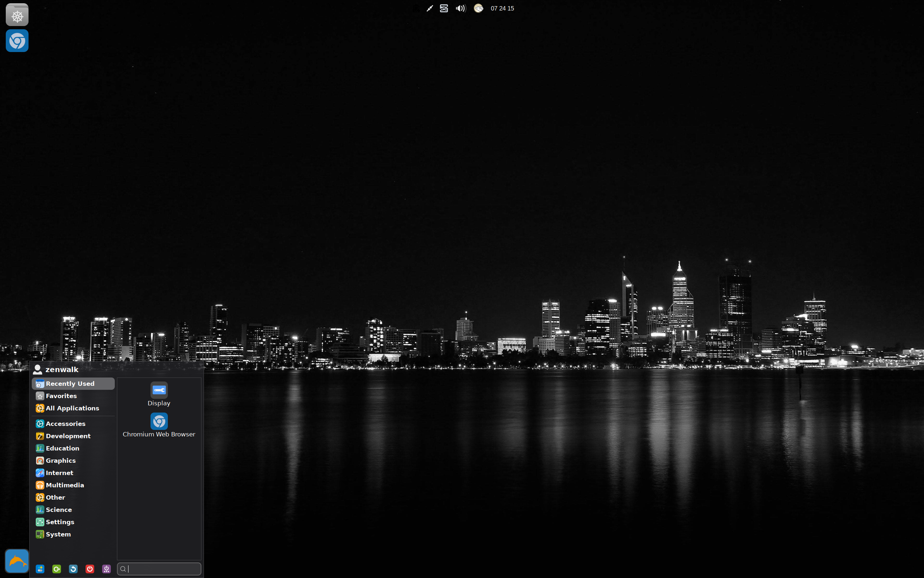
Task: Click the zenwalk user profile icon
Action: click(38, 369)
